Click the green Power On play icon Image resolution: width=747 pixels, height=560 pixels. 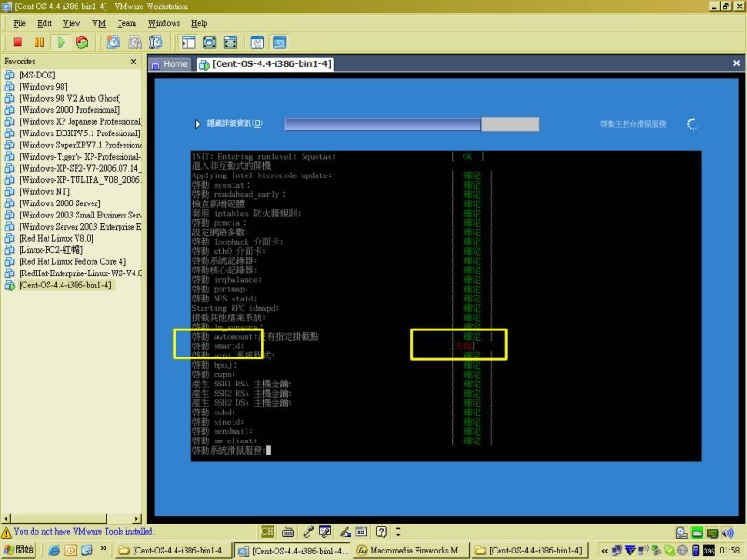(x=61, y=42)
